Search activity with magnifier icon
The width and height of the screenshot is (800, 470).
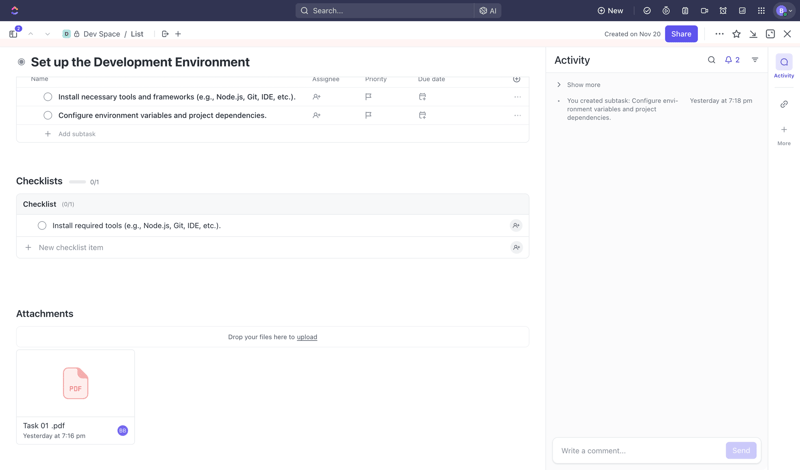coord(711,60)
